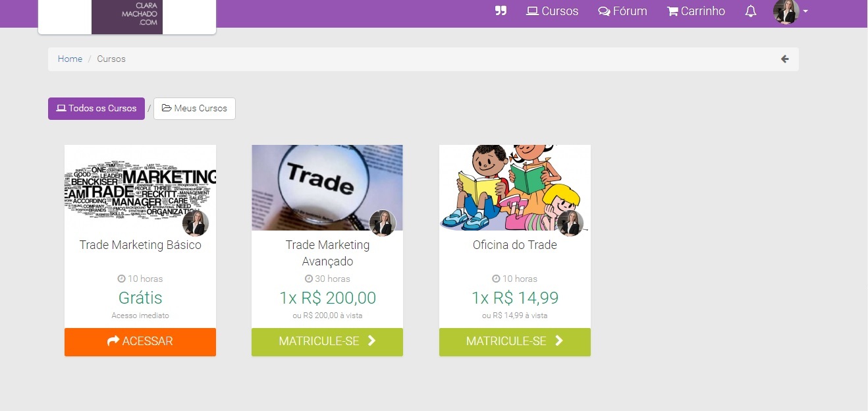Screen dimensions: 868x411
Task: Open the notifications bell icon
Action: point(751,11)
